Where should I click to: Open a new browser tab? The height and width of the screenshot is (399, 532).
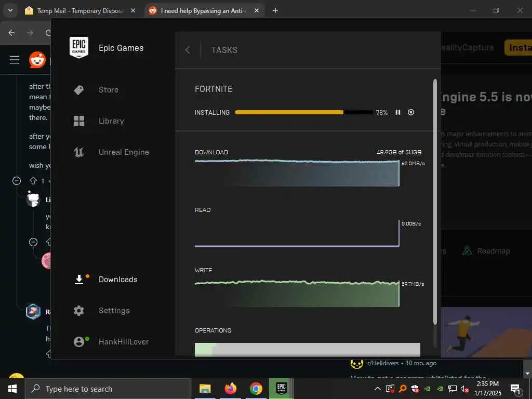(275, 10)
